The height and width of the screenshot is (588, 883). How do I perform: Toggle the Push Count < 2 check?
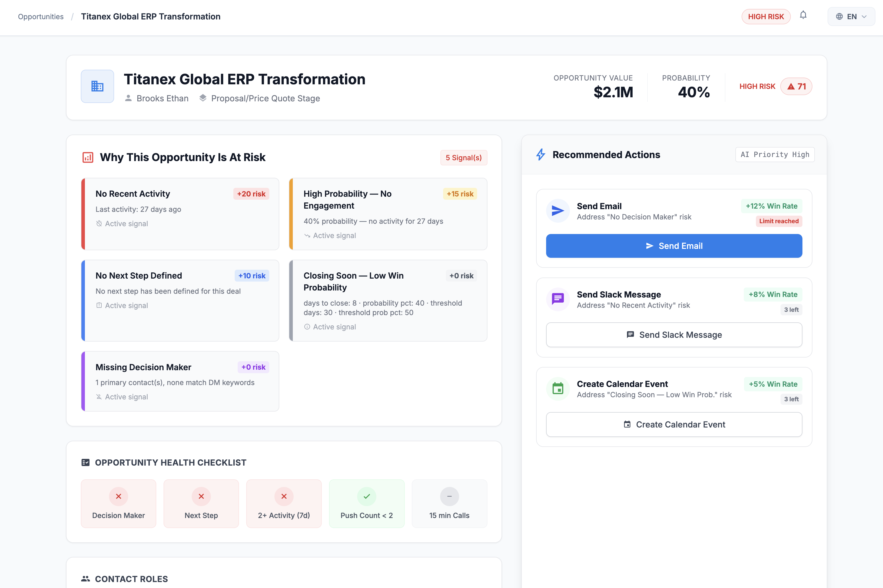(x=367, y=504)
